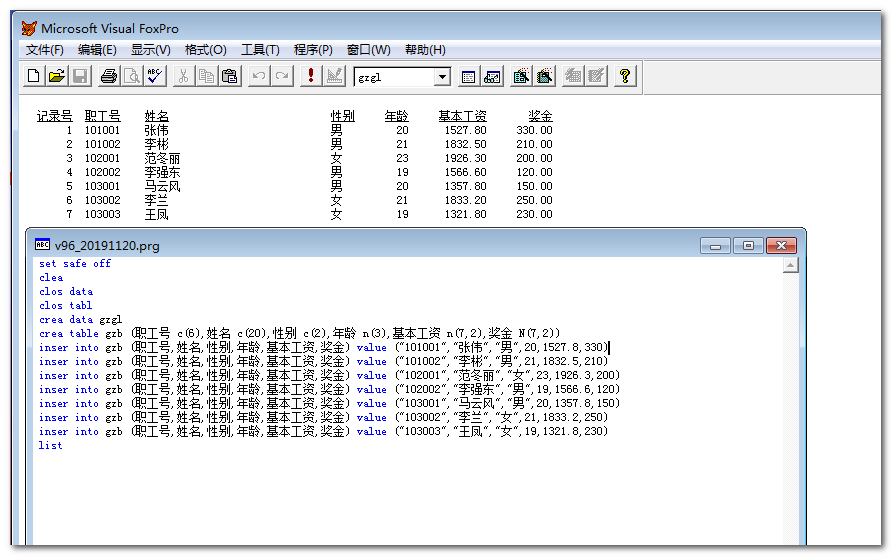This screenshot has height=556, width=892.
Task: Click the FoxPro fox title bar icon
Action: (29, 28)
